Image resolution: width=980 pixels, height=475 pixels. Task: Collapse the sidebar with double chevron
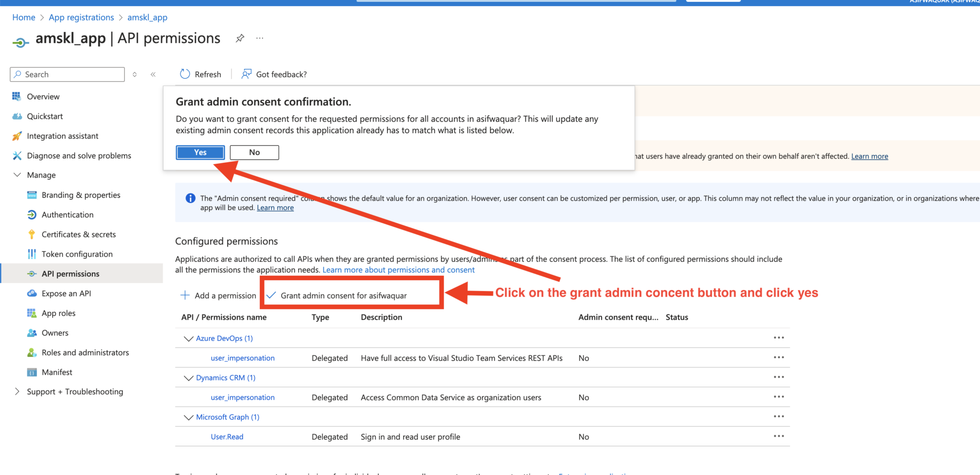click(x=153, y=74)
